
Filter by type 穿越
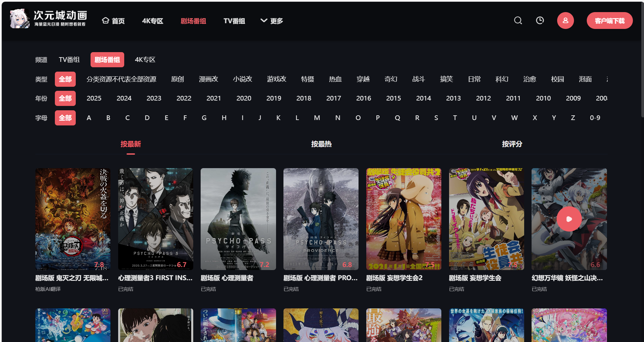click(363, 79)
